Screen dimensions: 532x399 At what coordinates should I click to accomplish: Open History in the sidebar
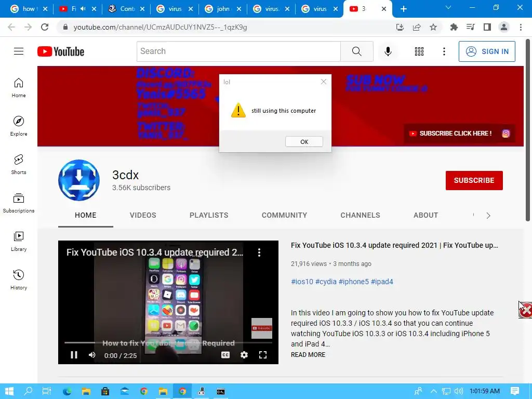pos(19,280)
